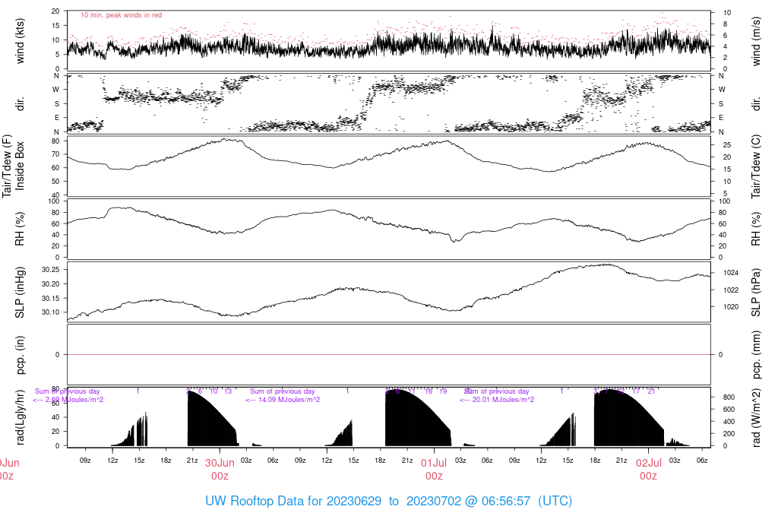Click the "25" tick on the Celsius axis
778x532 pixels.
pos(727,145)
